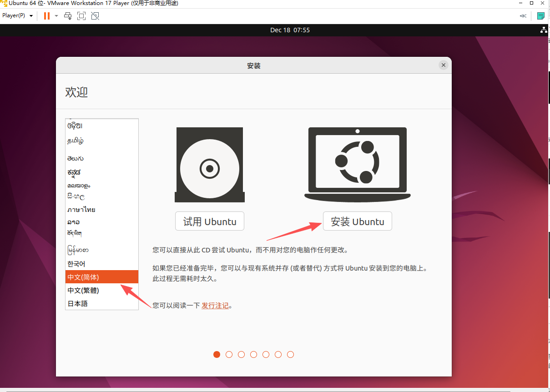Select සිංහල in the language list
The image size is (550, 392).
tap(102, 197)
